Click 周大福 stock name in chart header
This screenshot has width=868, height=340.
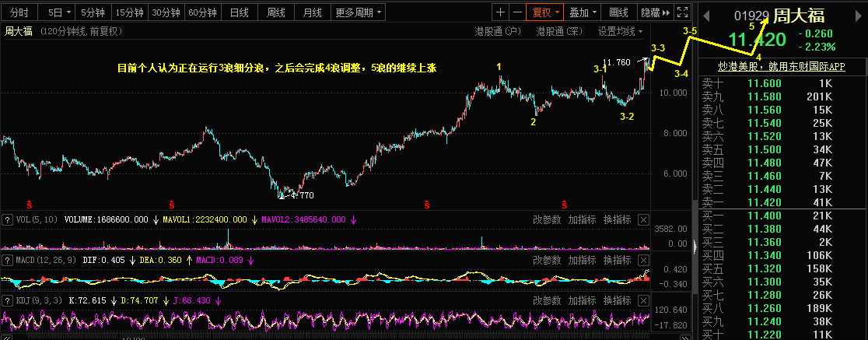pos(19,32)
